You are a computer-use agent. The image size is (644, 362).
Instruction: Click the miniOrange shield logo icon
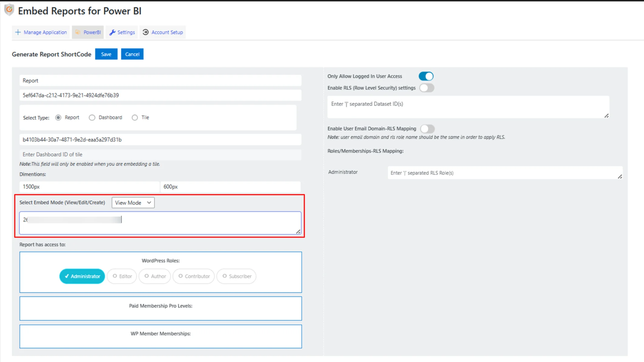9,10
